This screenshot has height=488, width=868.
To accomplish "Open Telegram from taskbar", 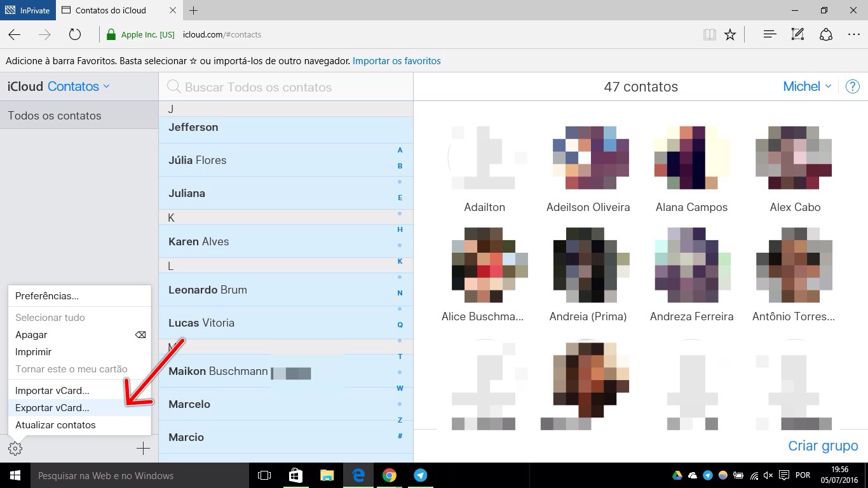I will 420,475.
